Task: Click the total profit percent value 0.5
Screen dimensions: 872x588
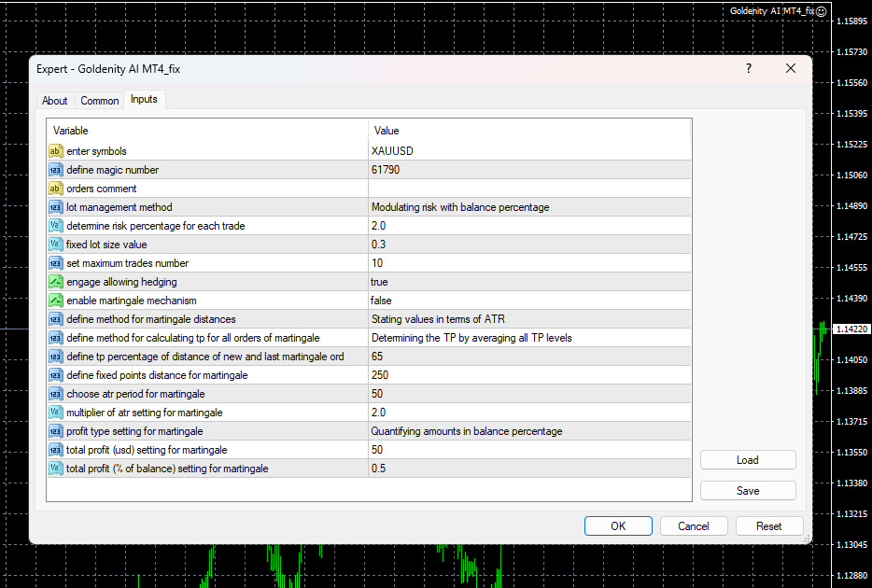Action: pyautogui.click(x=529, y=469)
